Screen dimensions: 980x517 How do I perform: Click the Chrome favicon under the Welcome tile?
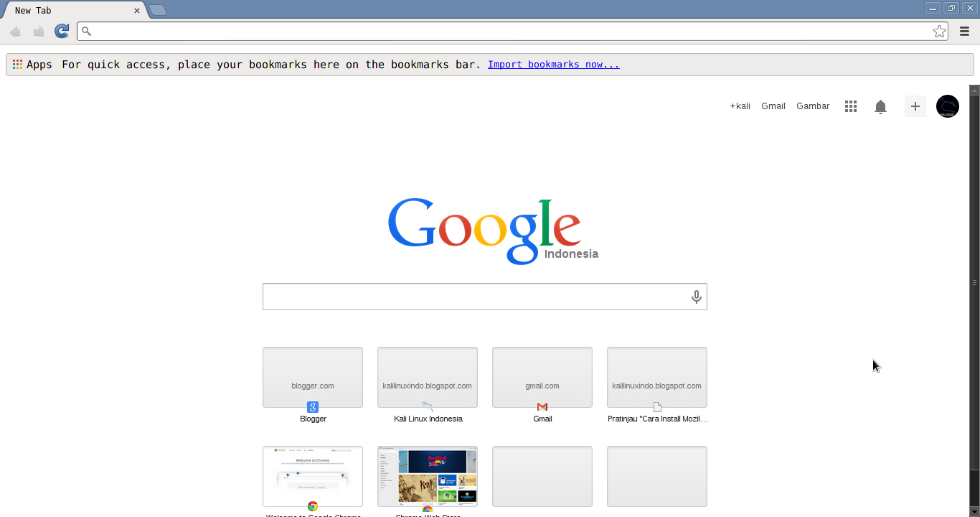[313, 506]
